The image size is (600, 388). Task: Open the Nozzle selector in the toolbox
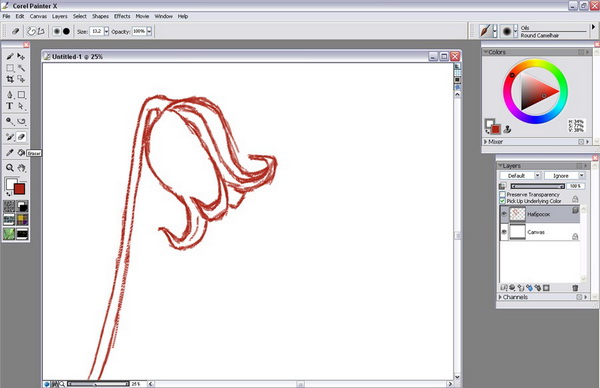22,233
